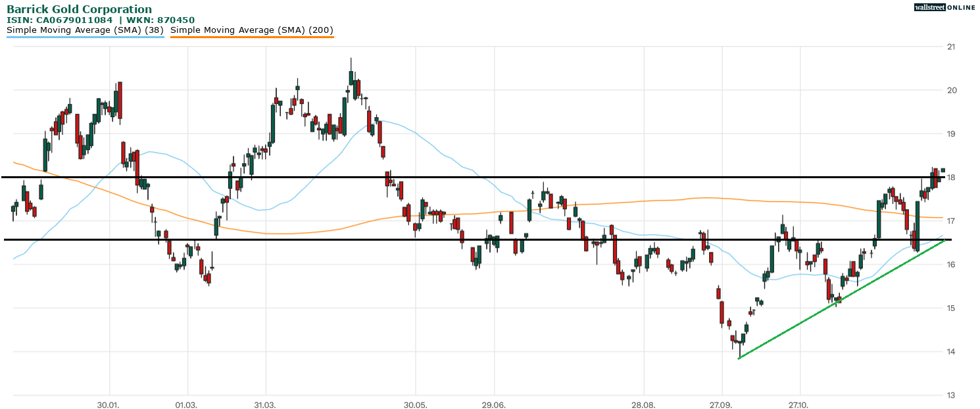Click the 21 price axis label
Viewport: 980px width, 409px height.
coord(951,47)
